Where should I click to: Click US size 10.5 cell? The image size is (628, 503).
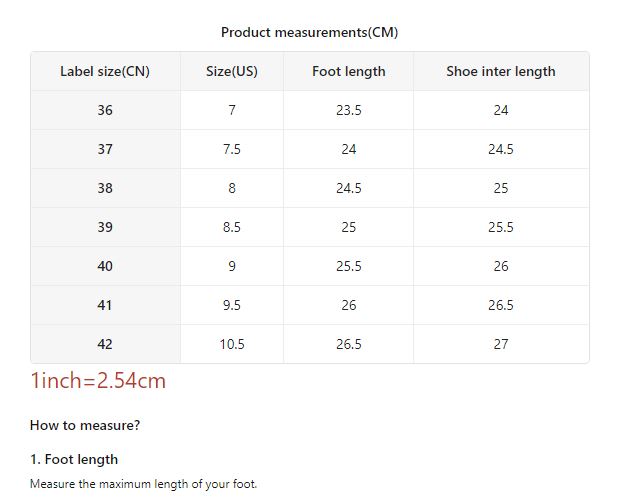pyautogui.click(x=232, y=344)
